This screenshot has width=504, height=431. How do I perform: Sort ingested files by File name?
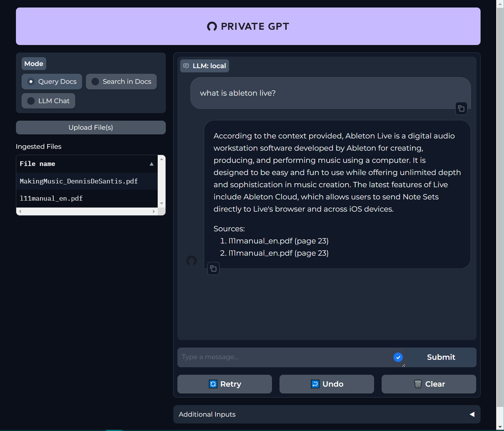click(x=151, y=164)
